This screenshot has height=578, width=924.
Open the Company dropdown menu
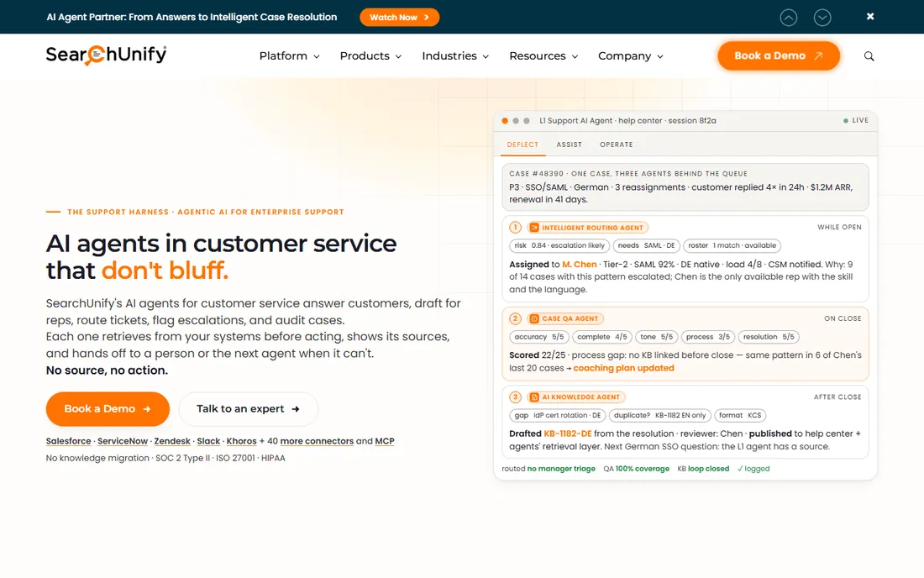click(631, 56)
